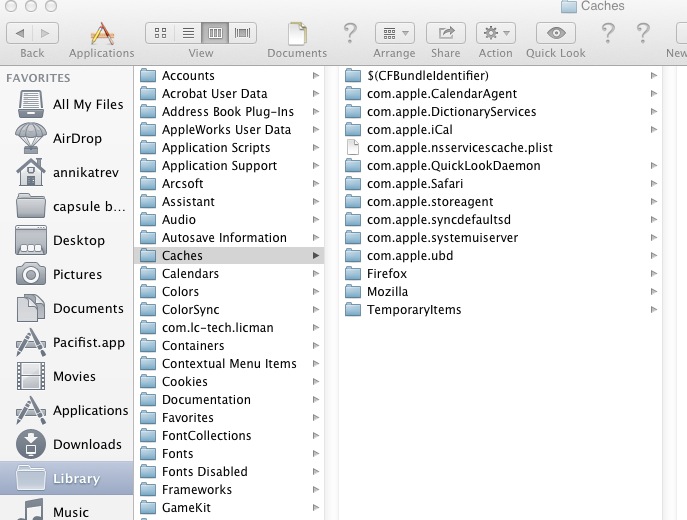
Task: Select the Application Support folder
Action: pos(229,166)
